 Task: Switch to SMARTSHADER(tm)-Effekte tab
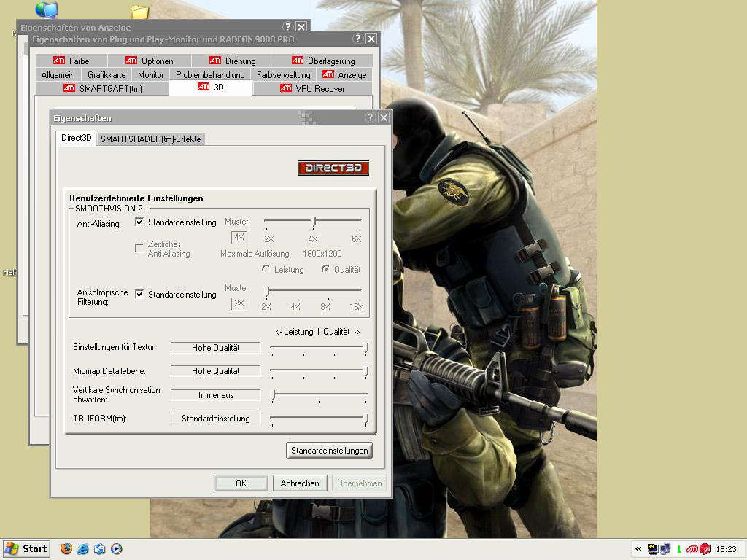click(x=150, y=139)
